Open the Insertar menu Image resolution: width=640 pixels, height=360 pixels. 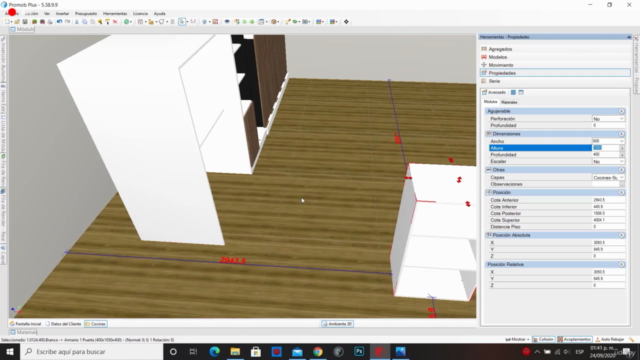click(x=62, y=13)
